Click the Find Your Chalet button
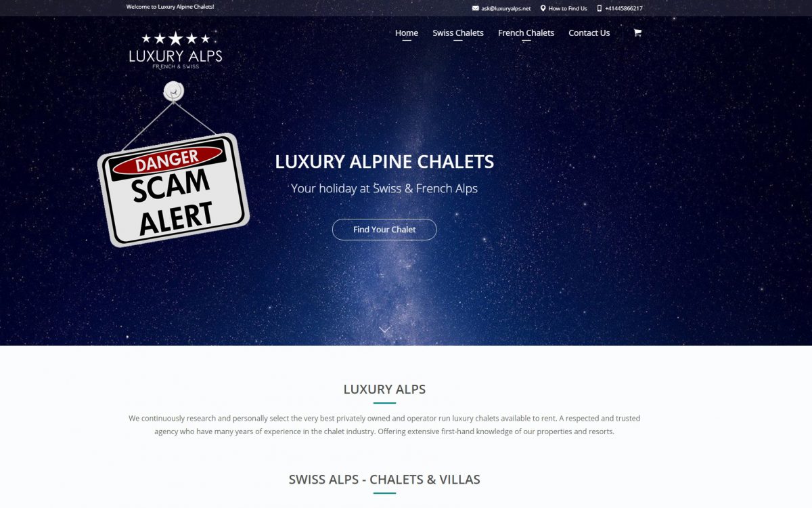Viewport: 812px width, 508px height. tap(384, 230)
